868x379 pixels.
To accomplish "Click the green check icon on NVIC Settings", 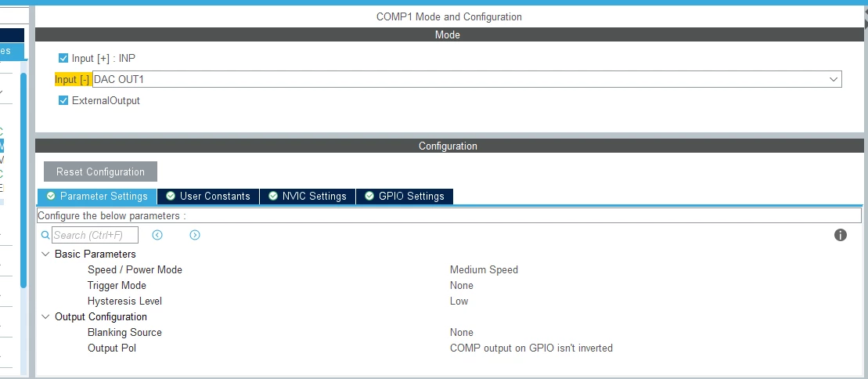I will tap(273, 196).
